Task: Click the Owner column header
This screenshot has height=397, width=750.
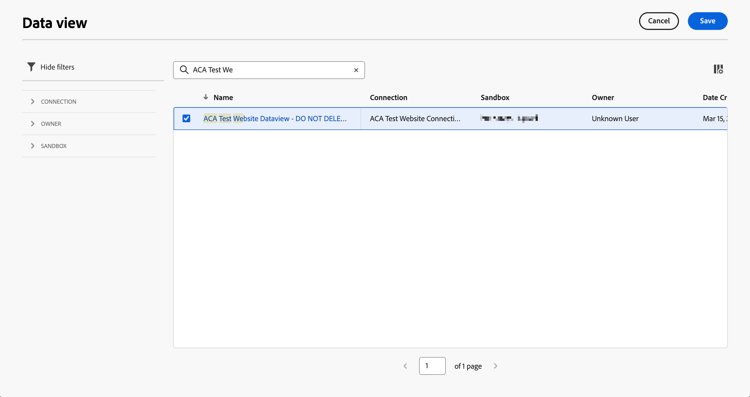Action: coord(603,97)
